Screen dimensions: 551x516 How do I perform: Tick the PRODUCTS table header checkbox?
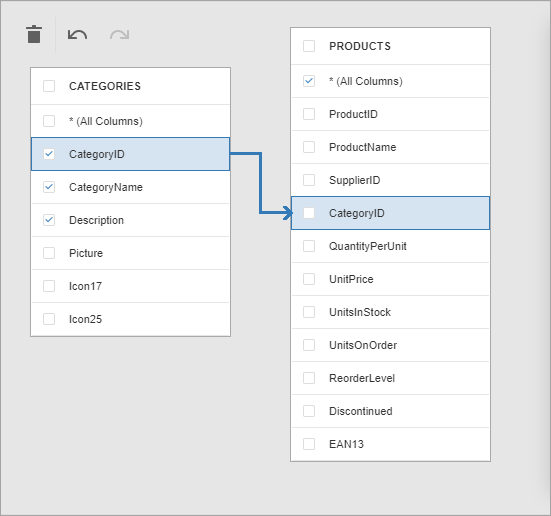tap(309, 46)
